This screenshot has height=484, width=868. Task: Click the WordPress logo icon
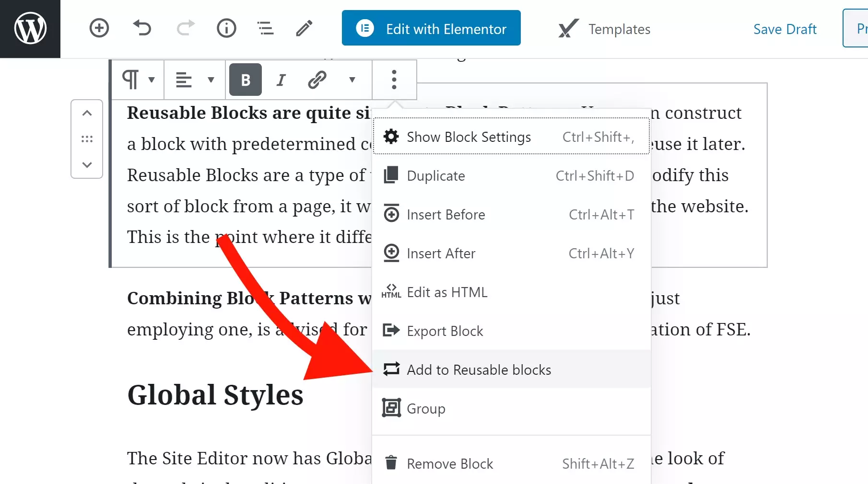point(30,28)
